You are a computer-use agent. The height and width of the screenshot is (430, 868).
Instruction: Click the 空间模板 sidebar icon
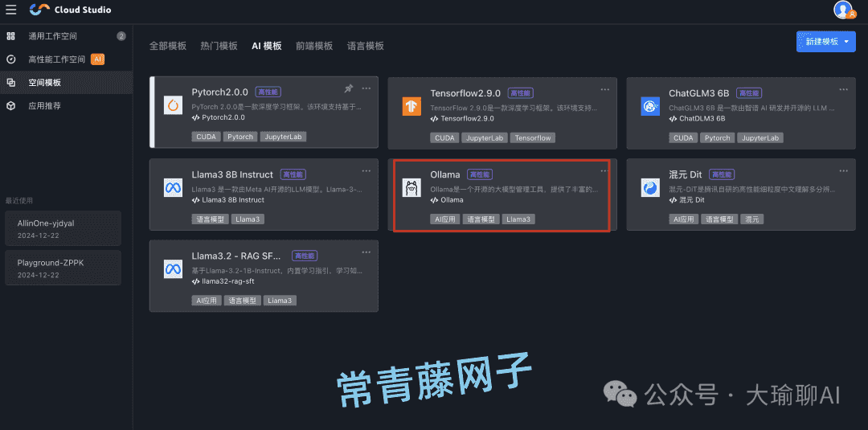[x=10, y=83]
